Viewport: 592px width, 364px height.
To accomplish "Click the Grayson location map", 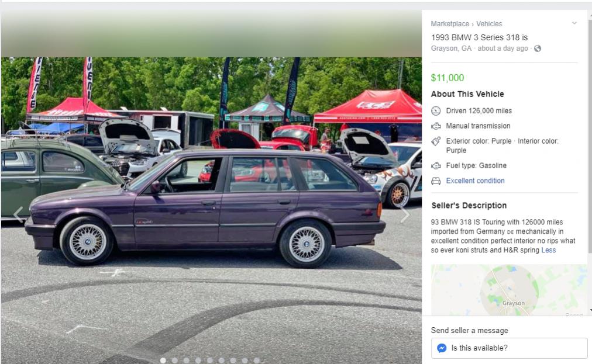I will point(508,290).
